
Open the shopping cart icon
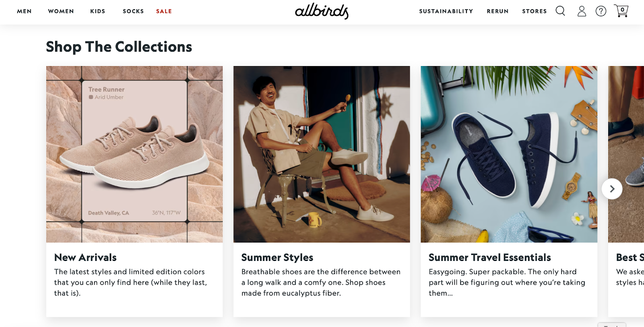(621, 11)
